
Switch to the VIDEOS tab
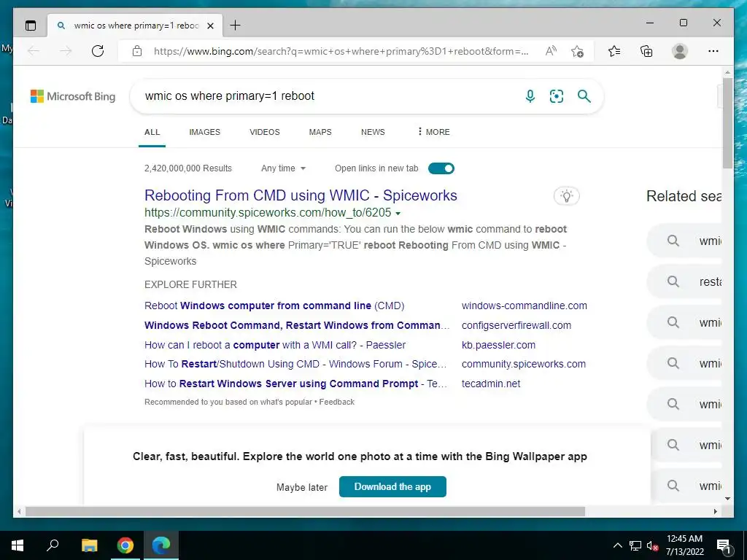264,133
